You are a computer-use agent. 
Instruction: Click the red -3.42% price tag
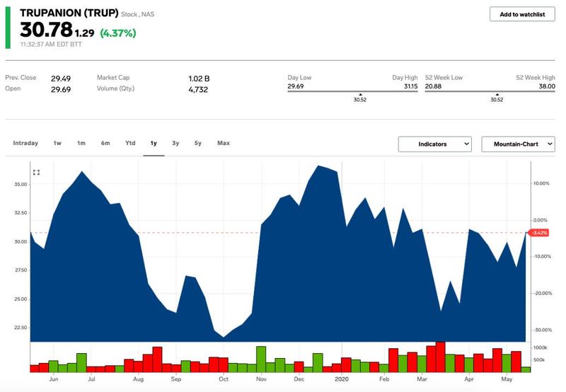click(x=538, y=233)
